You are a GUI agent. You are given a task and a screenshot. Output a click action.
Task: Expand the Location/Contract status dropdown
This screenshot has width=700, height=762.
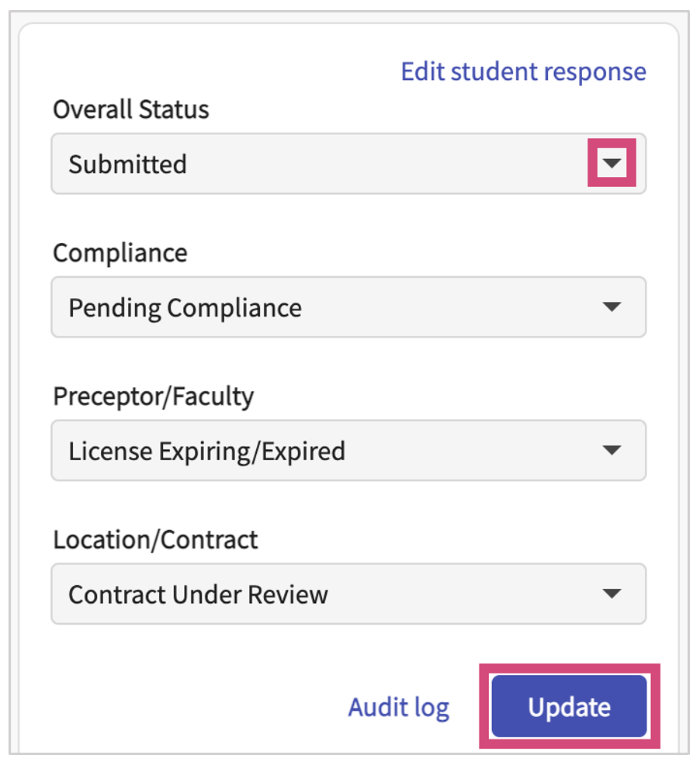pyautogui.click(x=348, y=594)
